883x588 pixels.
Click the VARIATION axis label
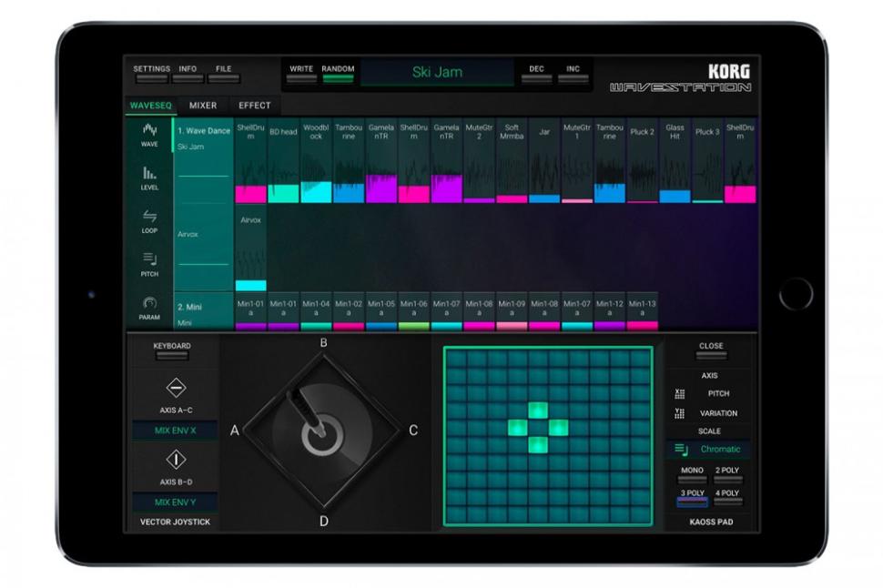[x=718, y=413]
